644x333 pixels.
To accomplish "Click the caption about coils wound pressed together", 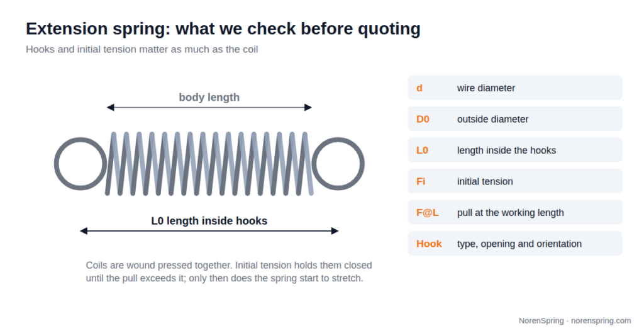I will (x=229, y=272).
